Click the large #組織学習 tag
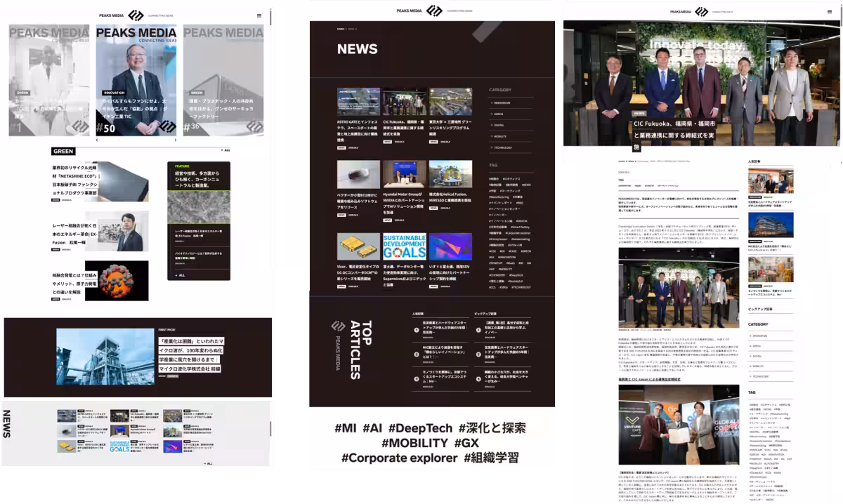 [492, 458]
